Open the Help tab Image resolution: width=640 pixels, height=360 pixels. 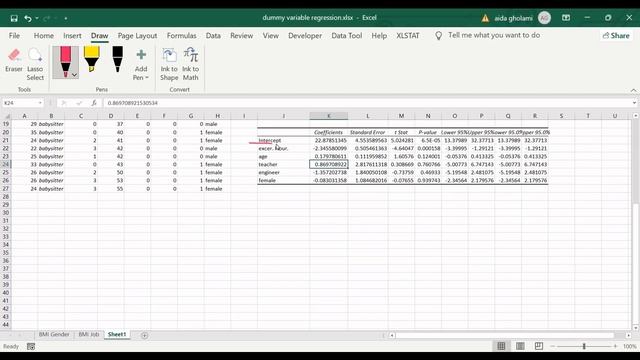coord(379,36)
